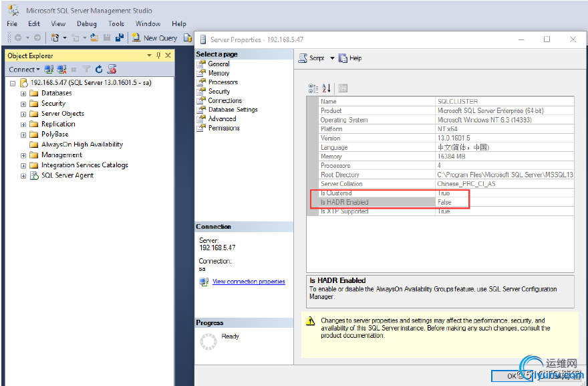Expand the Security node in Object Explorer
The height and width of the screenshot is (386, 588).
point(23,104)
